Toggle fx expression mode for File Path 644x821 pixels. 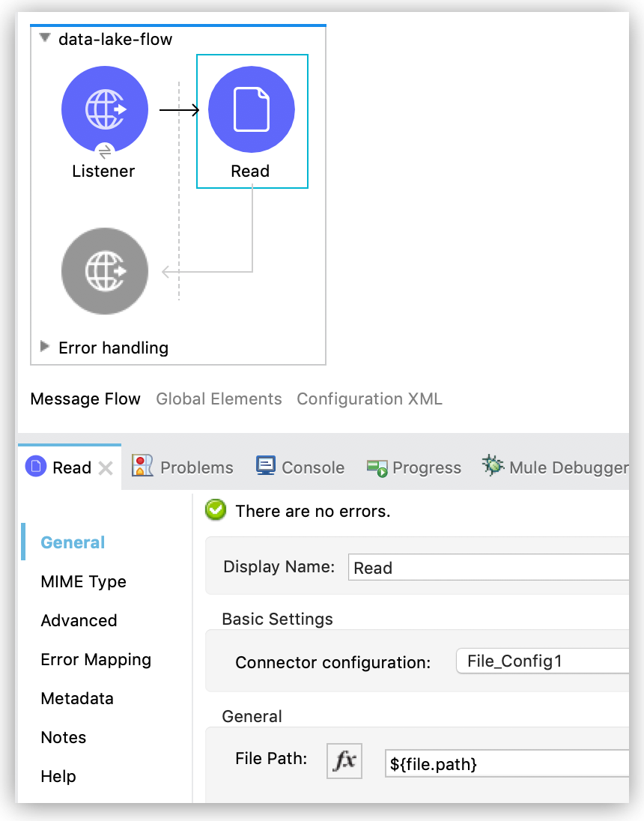pyautogui.click(x=344, y=760)
